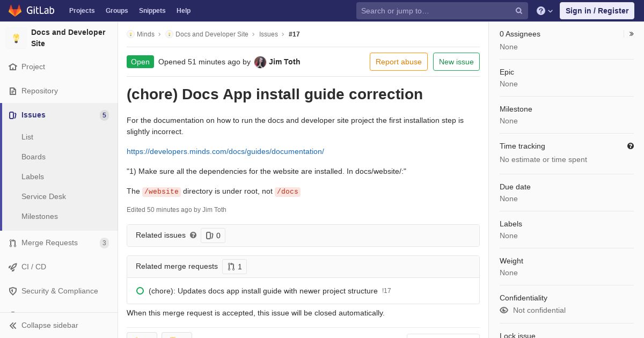The width and height of the screenshot is (644, 338).
Task: Click Jim Toth's avatar picture
Action: point(260,62)
